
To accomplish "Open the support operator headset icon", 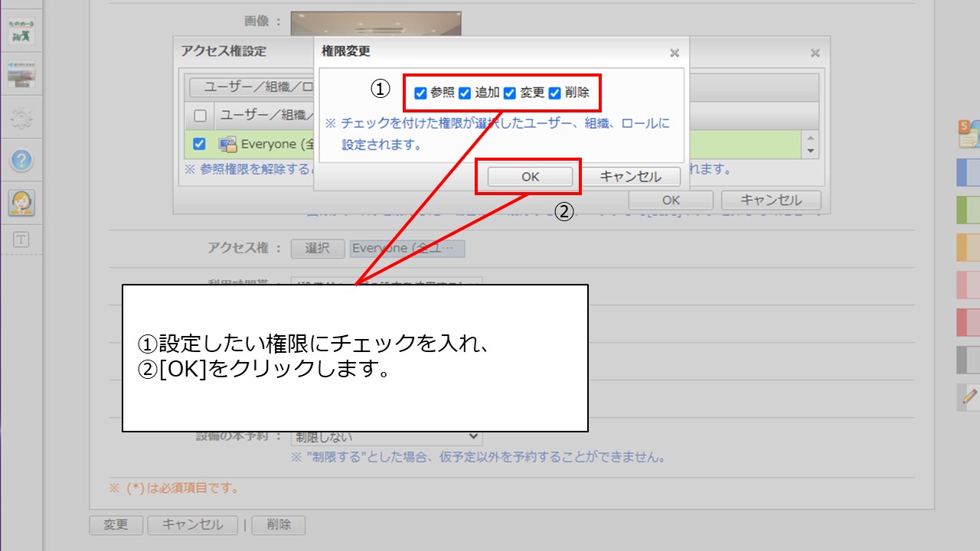I will [x=21, y=202].
